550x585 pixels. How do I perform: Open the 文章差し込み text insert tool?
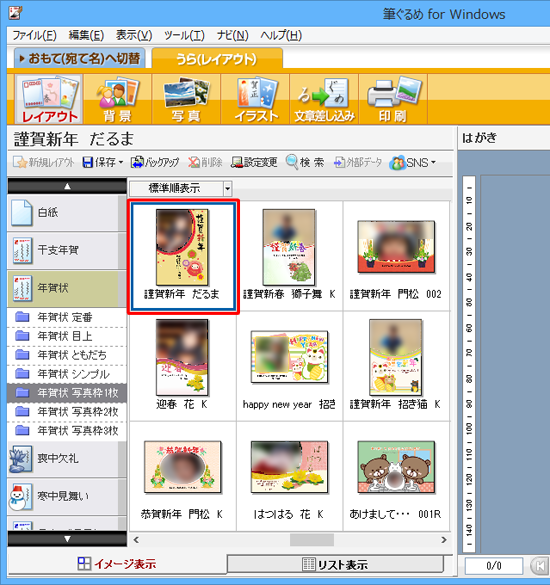(324, 99)
